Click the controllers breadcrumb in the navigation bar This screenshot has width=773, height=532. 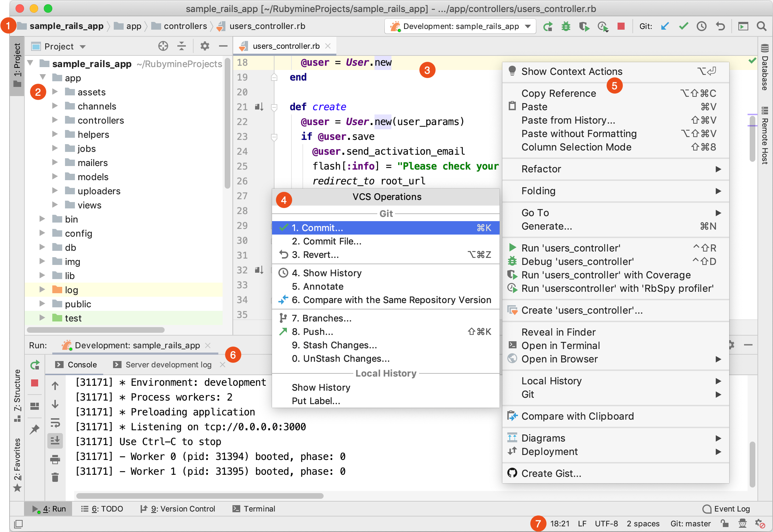[x=179, y=26]
